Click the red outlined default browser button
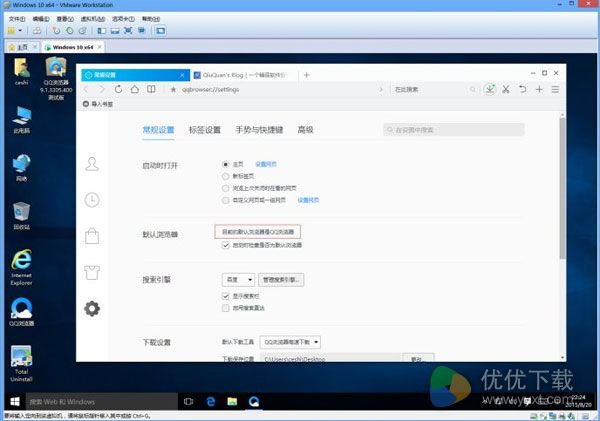Screen dimensions: 600x421 tap(258, 232)
